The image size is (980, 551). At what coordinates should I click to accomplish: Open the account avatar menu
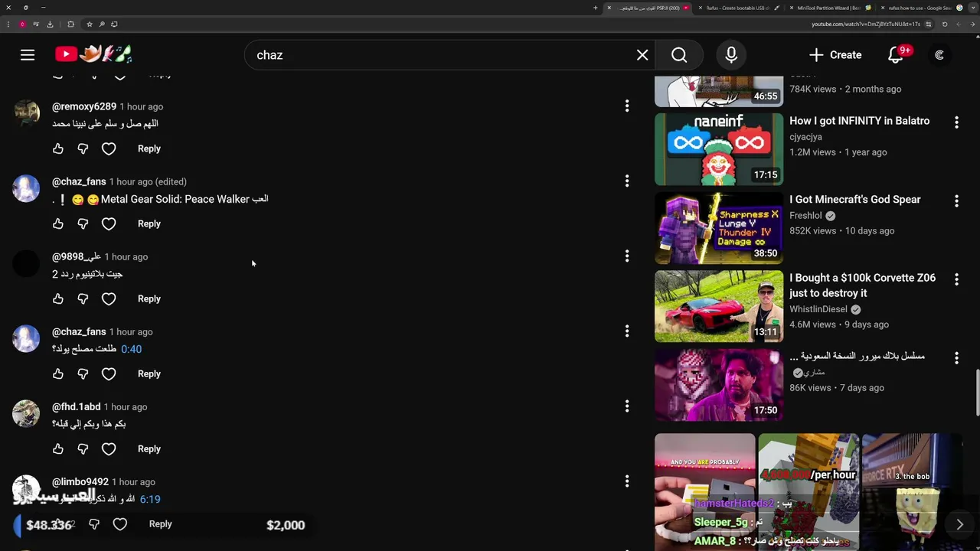point(939,55)
